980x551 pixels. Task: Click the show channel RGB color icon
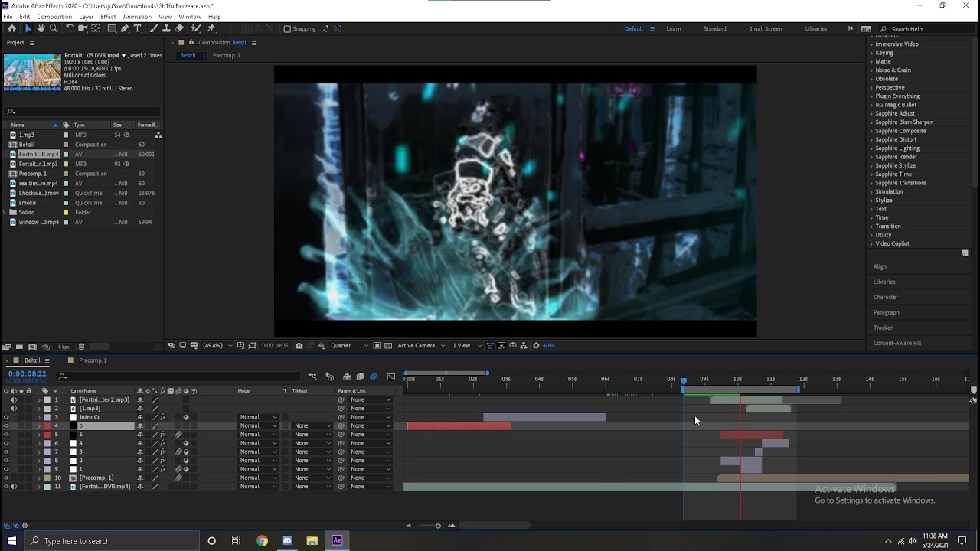point(322,346)
